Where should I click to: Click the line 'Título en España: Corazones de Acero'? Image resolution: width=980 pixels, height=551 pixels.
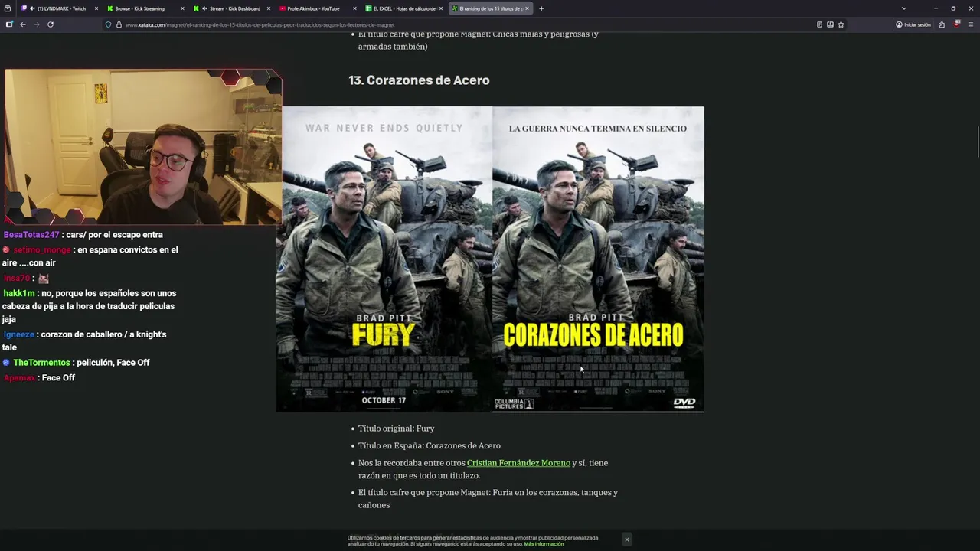point(430,446)
